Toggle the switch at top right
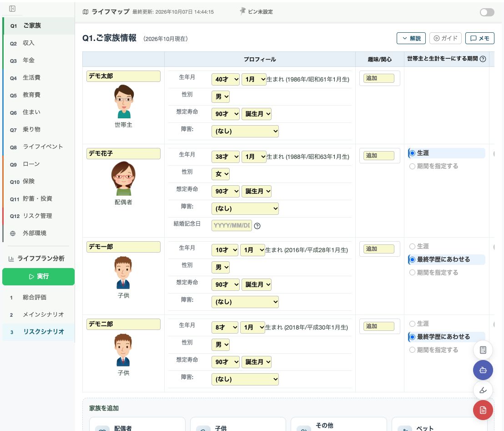 (x=487, y=12)
